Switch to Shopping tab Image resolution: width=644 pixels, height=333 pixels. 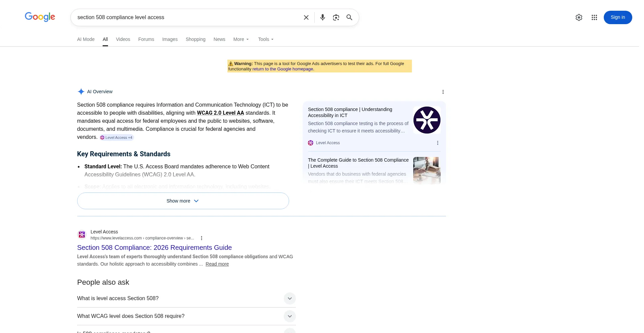click(196, 39)
